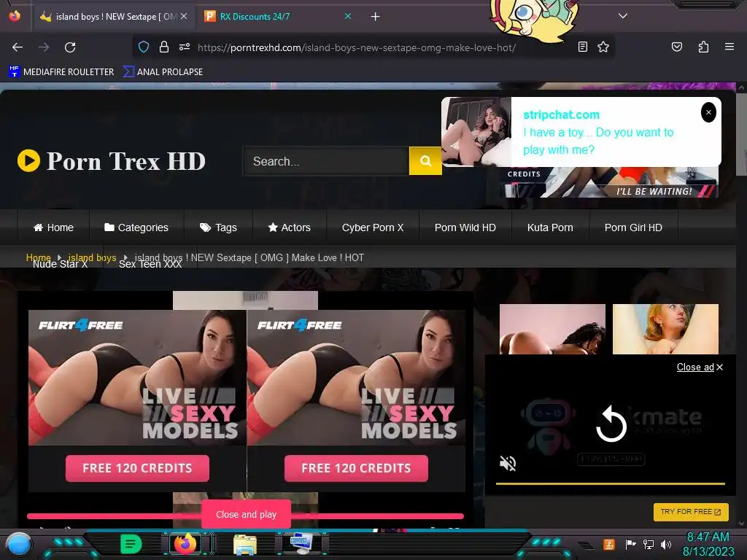Open the green document app on taskbar

[x=131, y=544]
